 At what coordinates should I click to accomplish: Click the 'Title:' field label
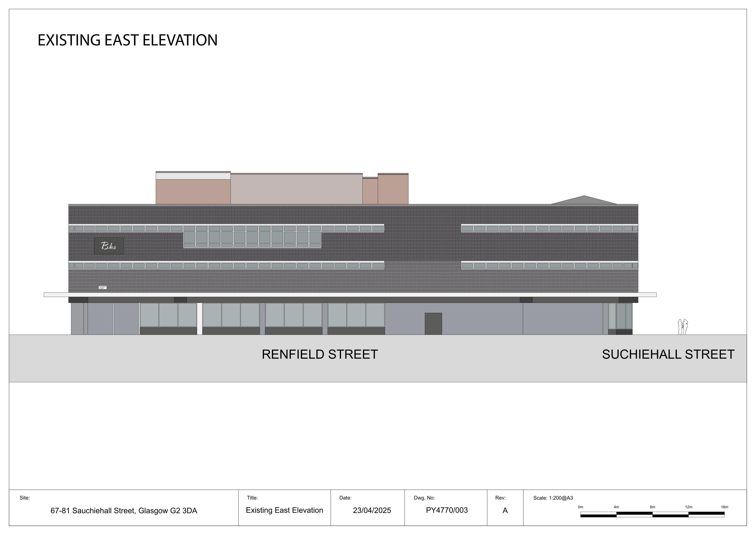(252, 498)
